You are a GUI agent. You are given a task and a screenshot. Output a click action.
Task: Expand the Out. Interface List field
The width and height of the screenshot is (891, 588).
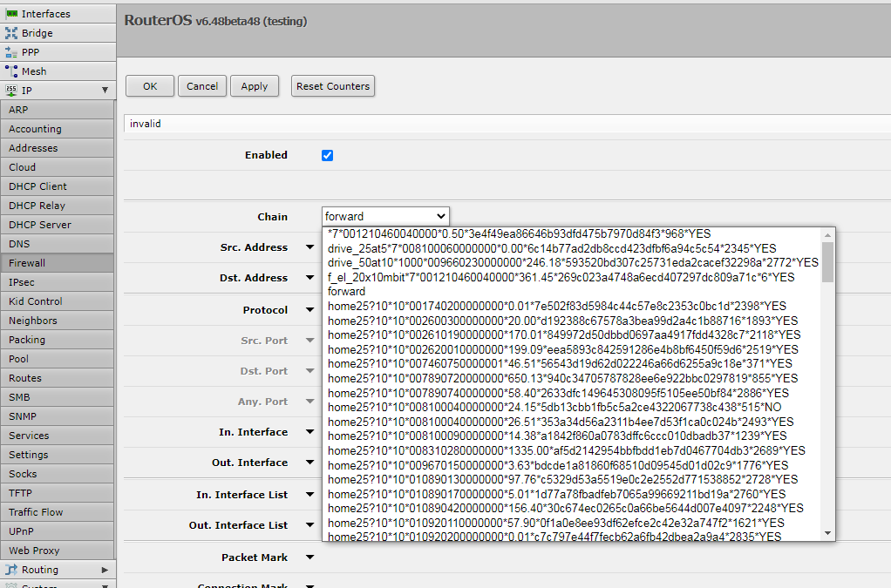tap(309, 525)
